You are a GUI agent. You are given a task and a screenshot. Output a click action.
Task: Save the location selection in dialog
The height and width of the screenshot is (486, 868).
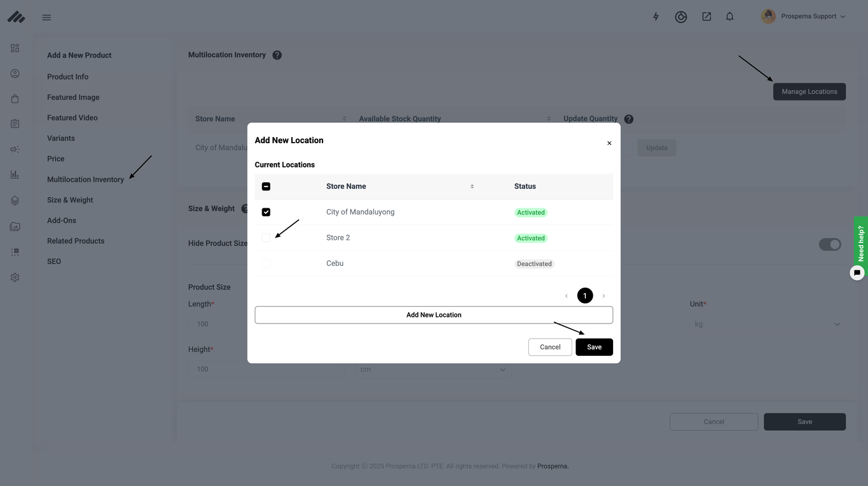coord(594,347)
